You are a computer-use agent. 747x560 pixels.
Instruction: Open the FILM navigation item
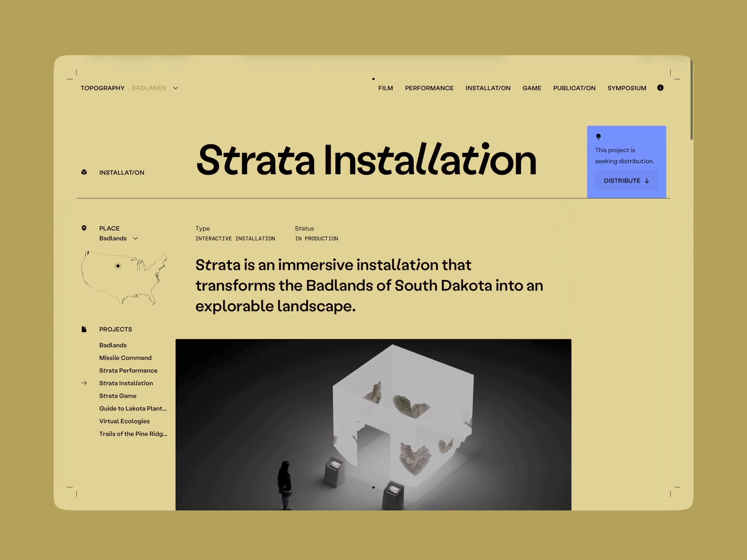pos(386,88)
